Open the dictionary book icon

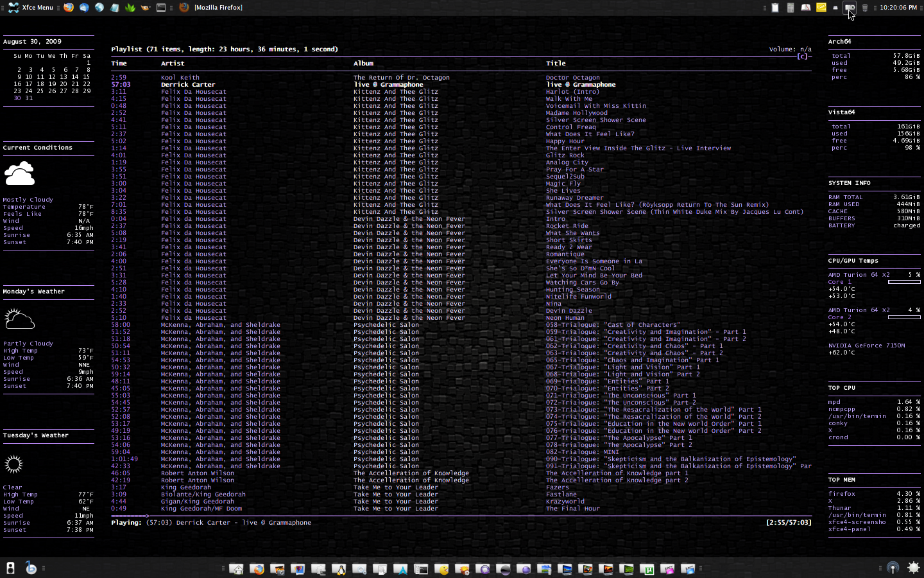pos(806,8)
